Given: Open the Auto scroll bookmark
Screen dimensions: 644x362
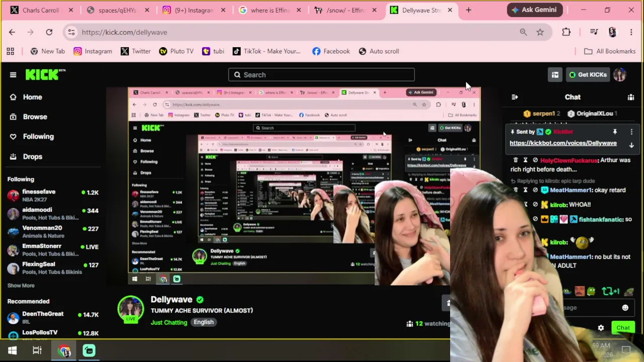Looking at the screenshot, I should (x=379, y=51).
